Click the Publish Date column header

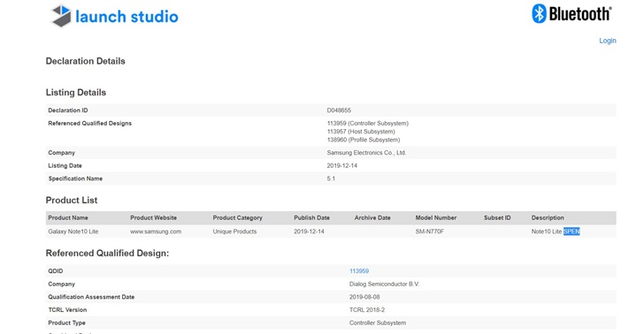311,218
